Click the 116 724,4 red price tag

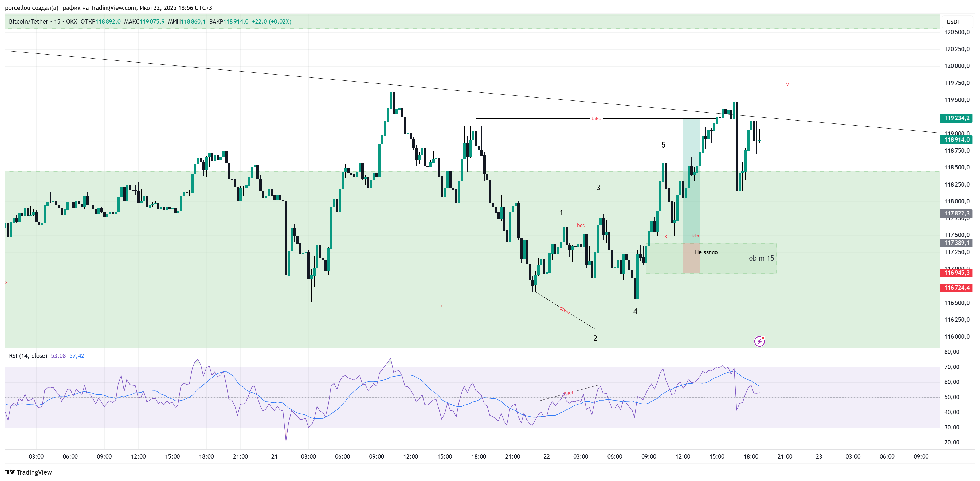(x=956, y=288)
